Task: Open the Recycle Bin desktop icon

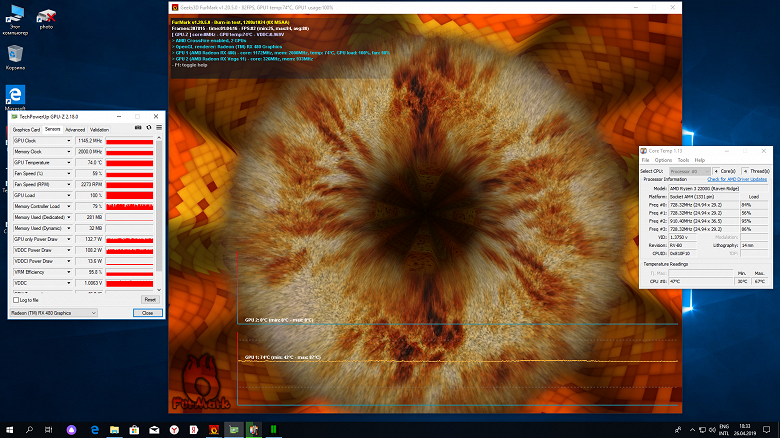Action: (x=15, y=57)
